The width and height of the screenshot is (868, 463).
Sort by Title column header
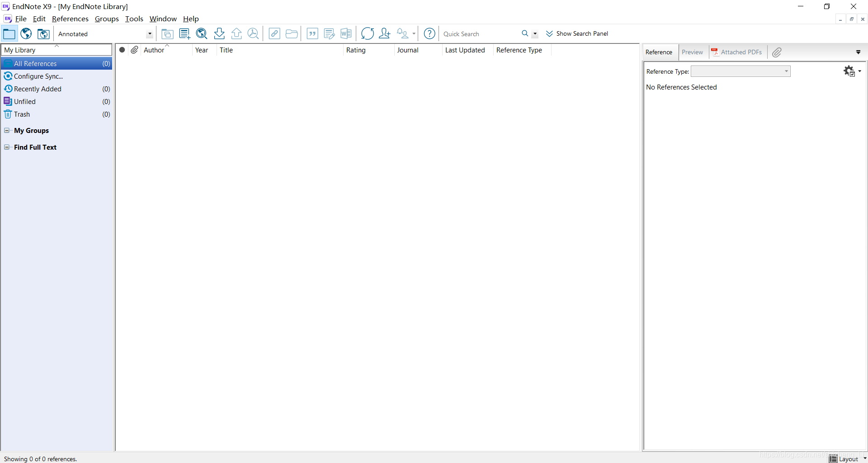tap(280, 50)
